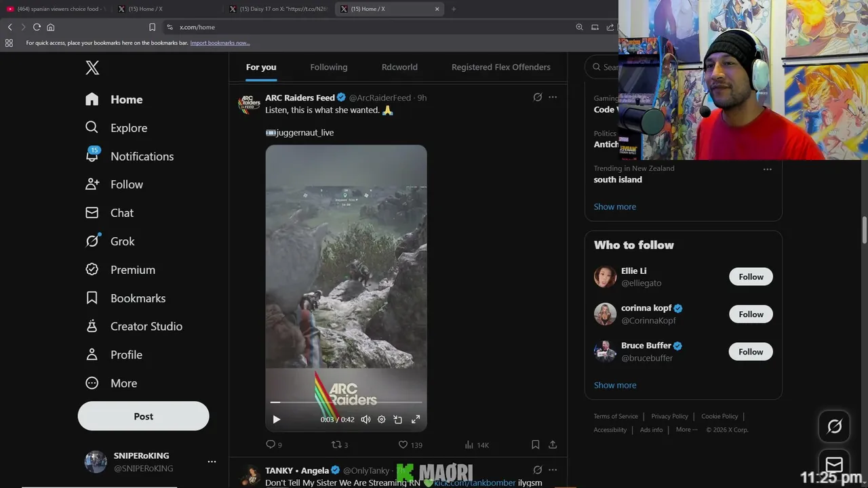This screenshot has width=868, height=488.
Task: Open the kick.com/tankbomber link
Action: [x=475, y=483]
